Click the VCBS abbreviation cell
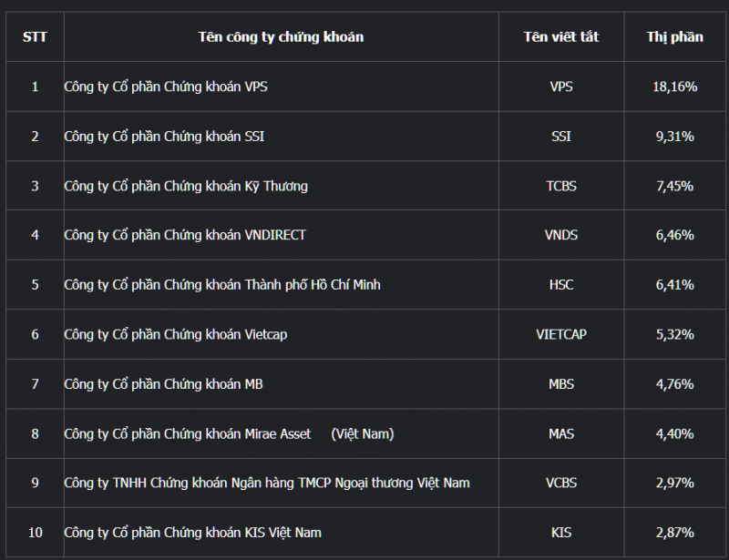 [x=561, y=483]
